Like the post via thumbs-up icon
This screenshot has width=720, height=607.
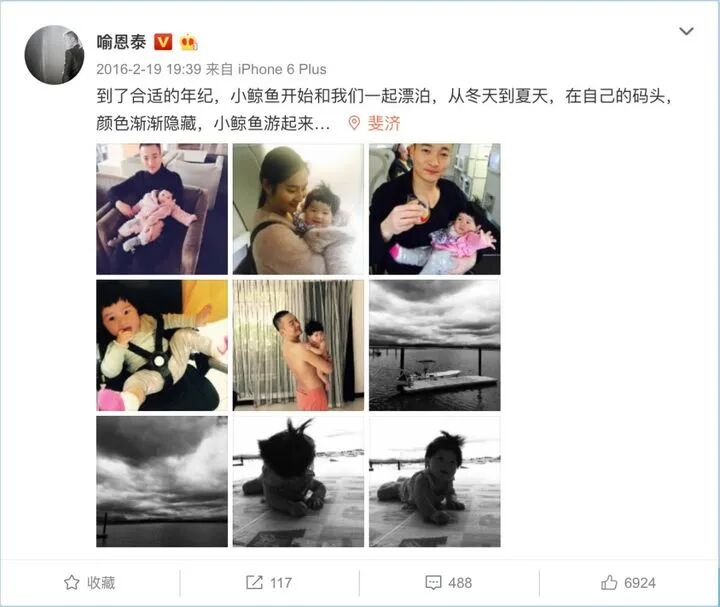click(x=609, y=583)
